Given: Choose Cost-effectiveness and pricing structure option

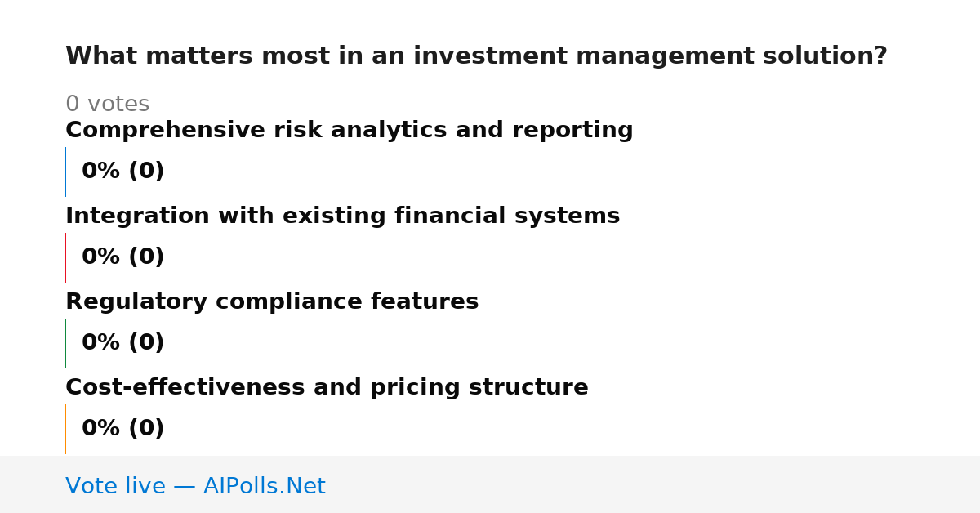Looking at the screenshot, I should (x=327, y=388).
